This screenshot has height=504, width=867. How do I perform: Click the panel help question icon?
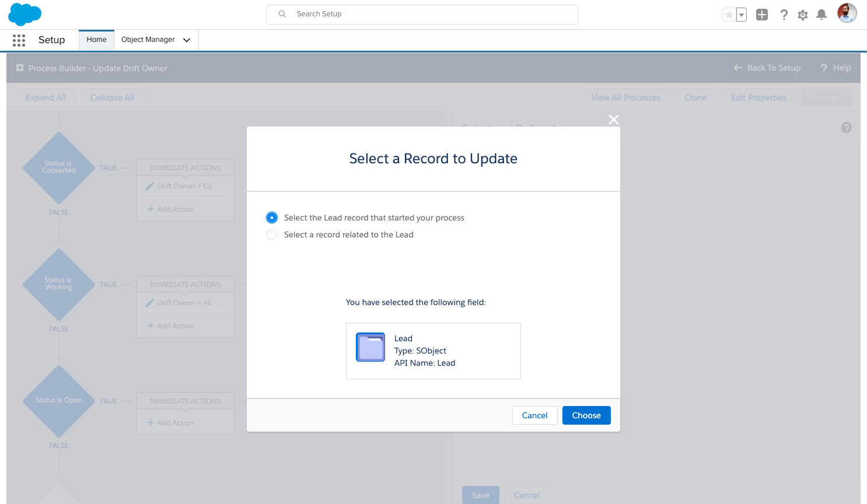pyautogui.click(x=847, y=128)
